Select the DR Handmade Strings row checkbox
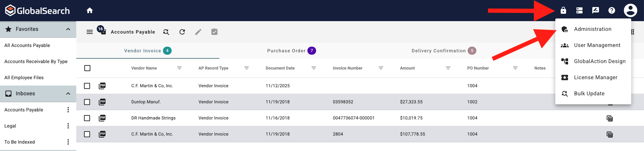 tap(87, 118)
